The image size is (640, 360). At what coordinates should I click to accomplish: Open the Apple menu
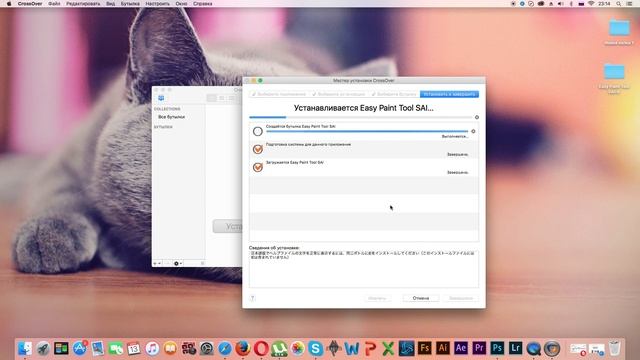pyautogui.click(x=9, y=4)
